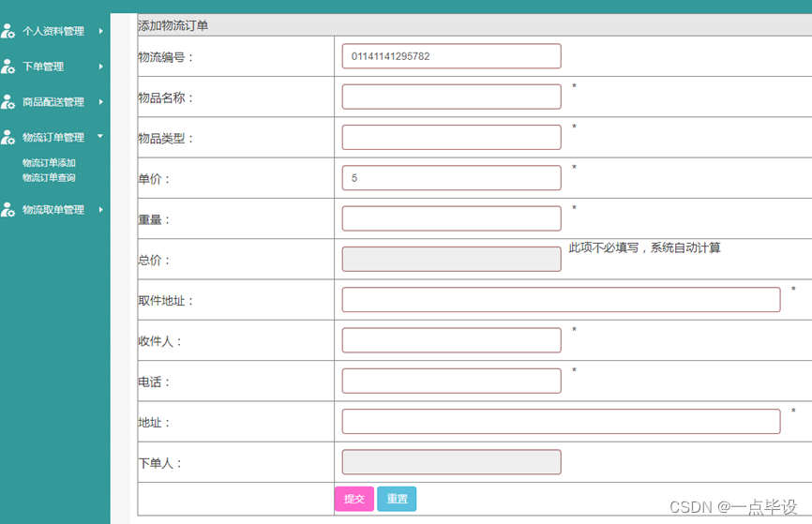
Task: Expand the 物流取单管理 arrow
Action: tap(101, 210)
